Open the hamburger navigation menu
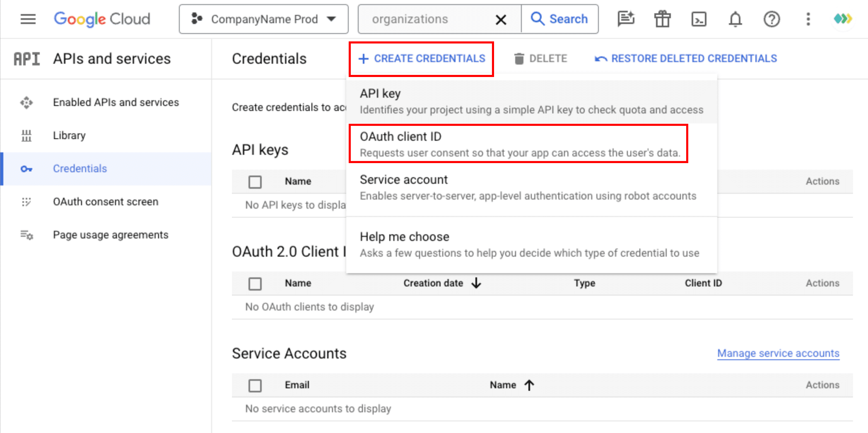Viewport: 868px width, 433px height. pyautogui.click(x=28, y=19)
